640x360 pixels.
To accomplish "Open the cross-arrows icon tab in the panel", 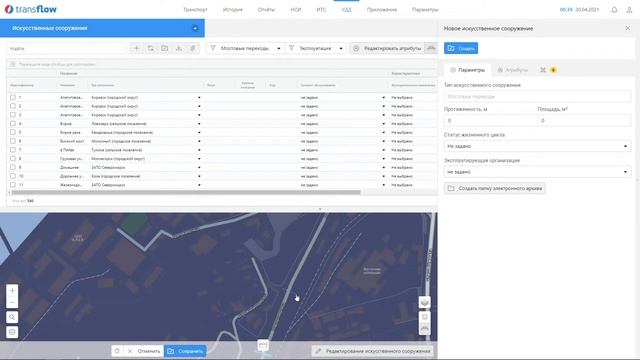I will pos(543,70).
